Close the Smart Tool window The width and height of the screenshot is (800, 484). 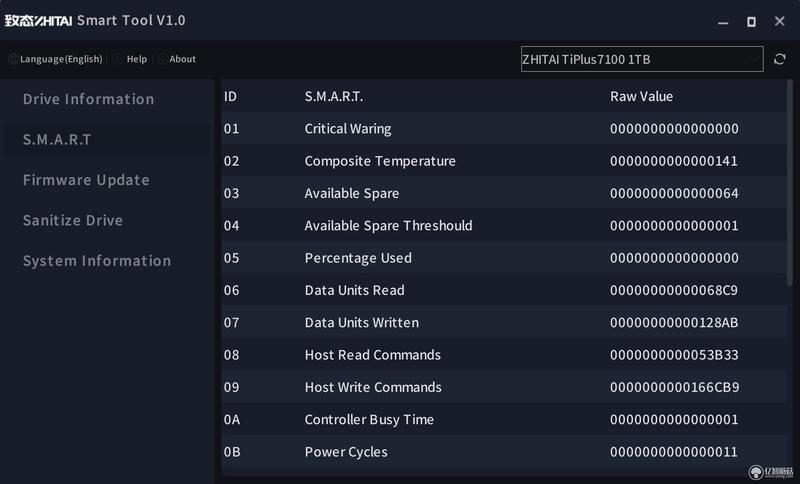(x=780, y=21)
